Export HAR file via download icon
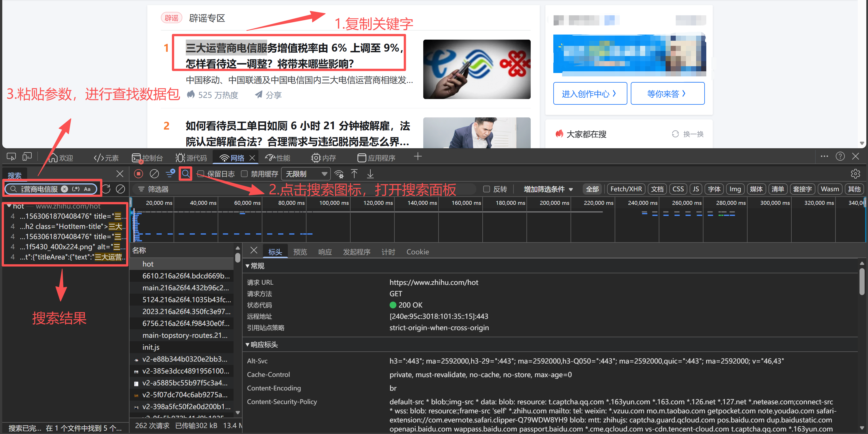Screen dimensions: 868x434 coord(370,174)
